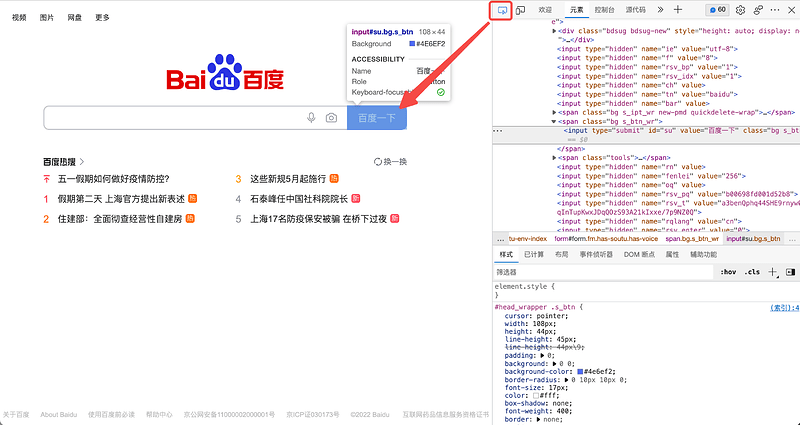Open the 控制台 tab
800x425 pixels.
click(605, 10)
